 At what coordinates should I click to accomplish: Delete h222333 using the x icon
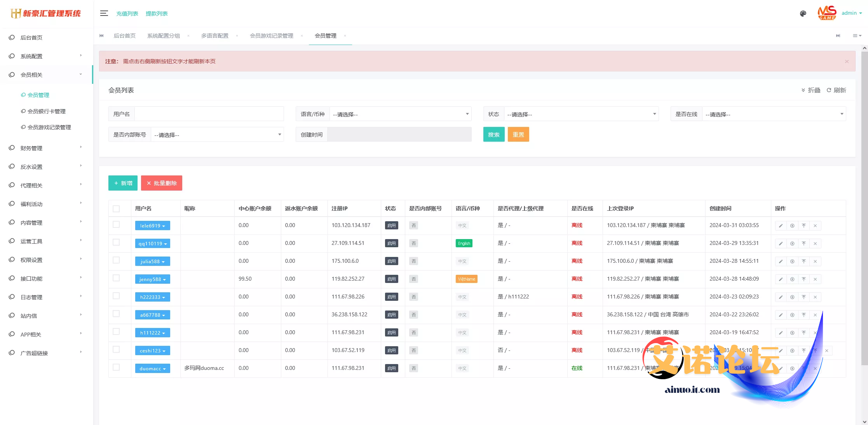tap(815, 297)
